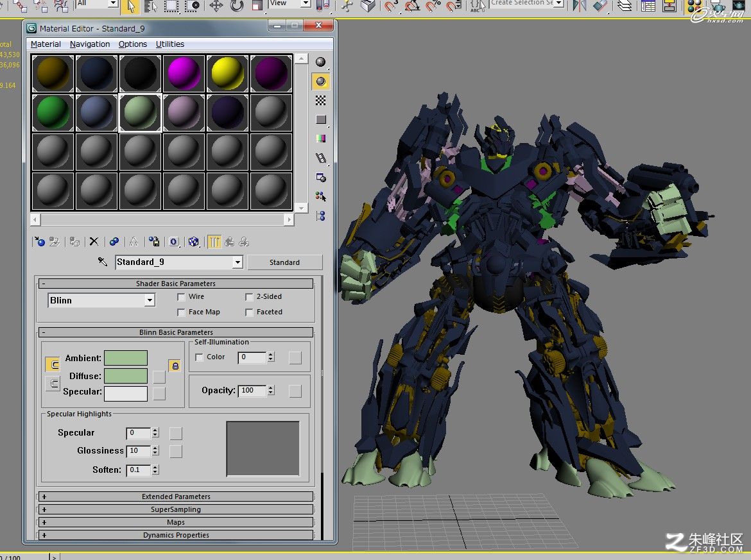
Task: Click the Specular Level map button
Action: pyautogui.click(x=176, y=433)
